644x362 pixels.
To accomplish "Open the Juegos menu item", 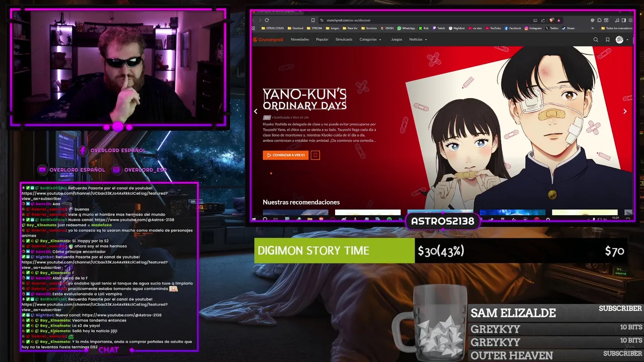I will 396,39.
